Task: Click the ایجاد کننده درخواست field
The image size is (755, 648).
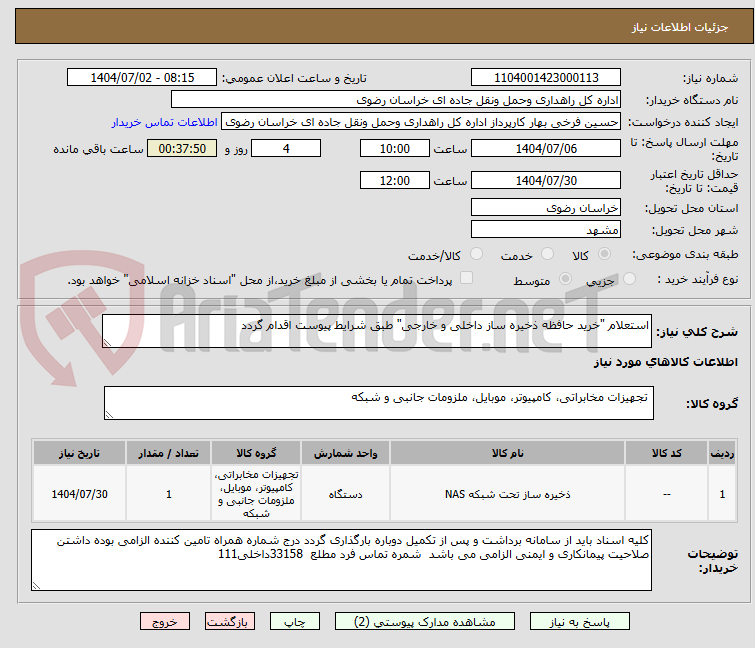Action: [x=421, y=122]
